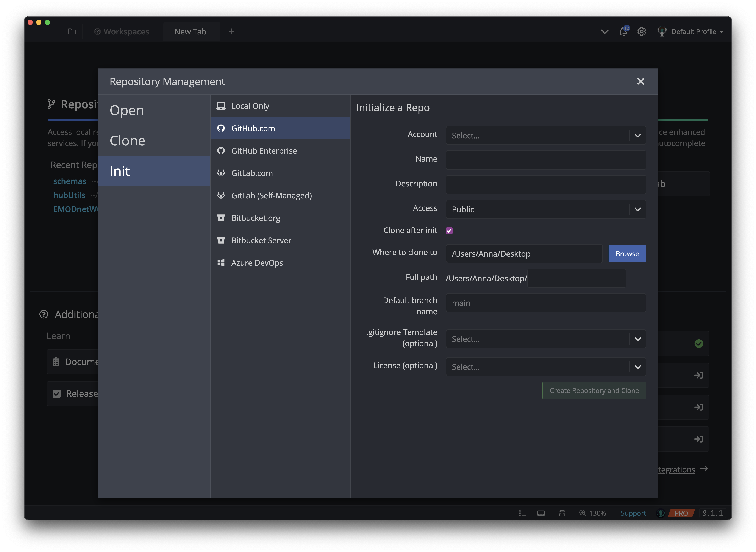This screenshot has height=552, width=756.
Task: Click the GitHub.com octocat icon
Action: [221, 128]
